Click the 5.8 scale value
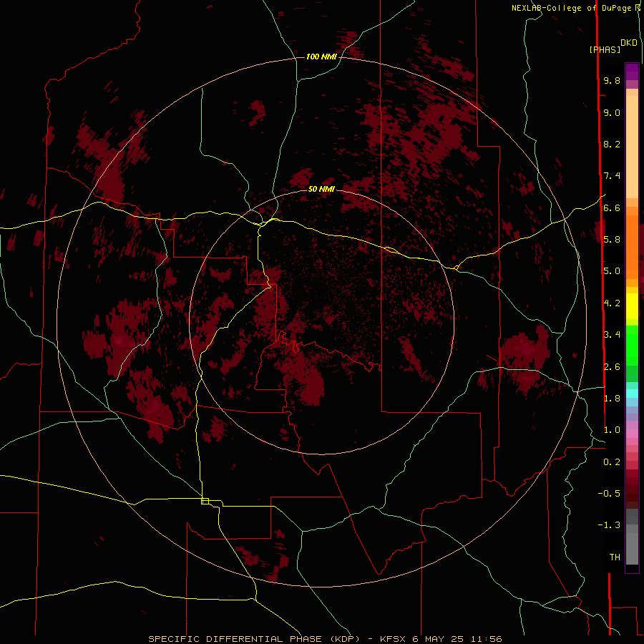The width and height of the screenshot is (644, 644). coord(612,240)
